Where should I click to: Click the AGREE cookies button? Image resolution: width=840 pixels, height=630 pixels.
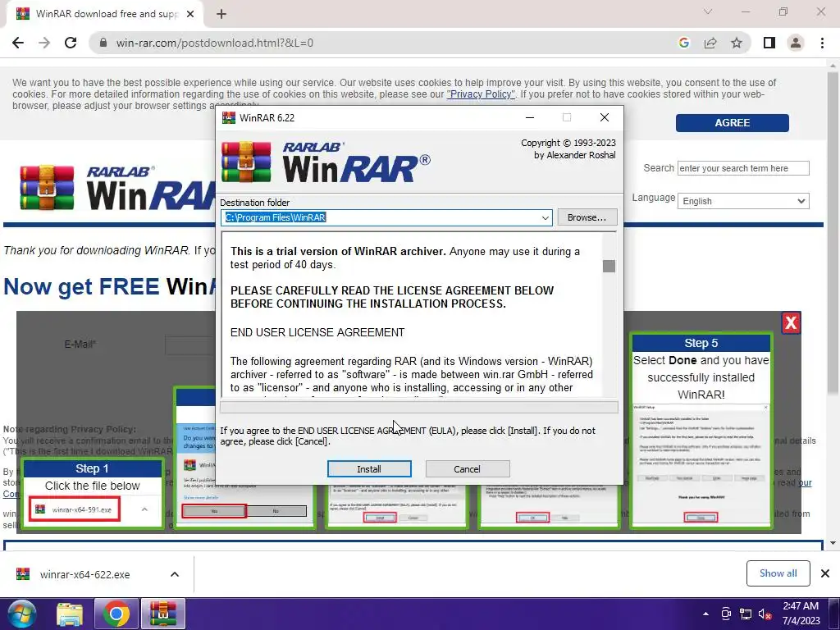(732, 123)
